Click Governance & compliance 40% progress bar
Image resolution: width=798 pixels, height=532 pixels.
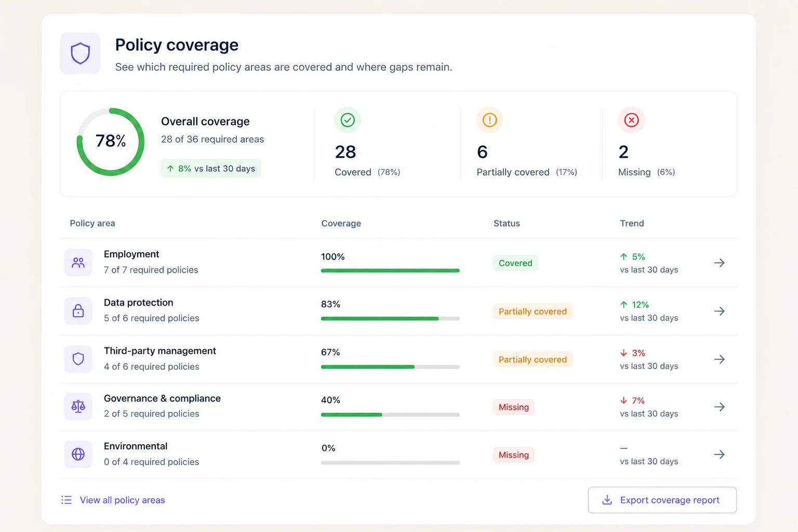(x=390, y=415)
